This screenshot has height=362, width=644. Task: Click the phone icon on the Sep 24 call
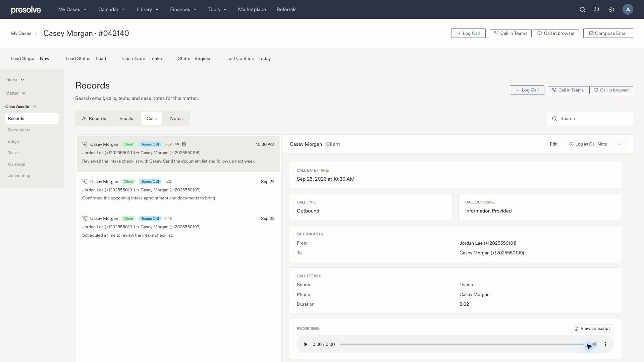pyautogui.click(x=85, y=181)
